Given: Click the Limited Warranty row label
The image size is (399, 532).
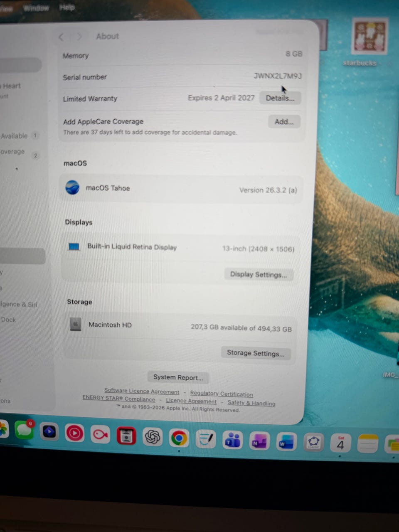Looking at the screenshot, I should click(x=90, y=99).
